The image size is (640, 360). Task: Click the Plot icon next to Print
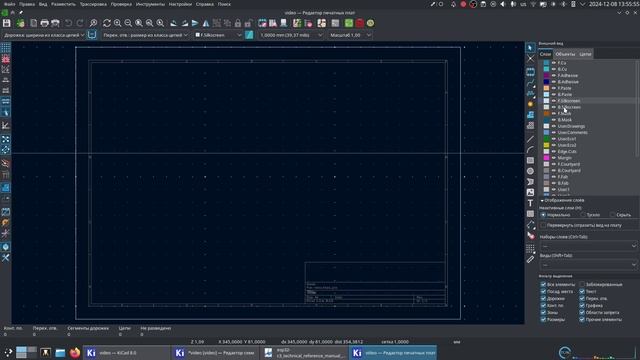[55, 23]
